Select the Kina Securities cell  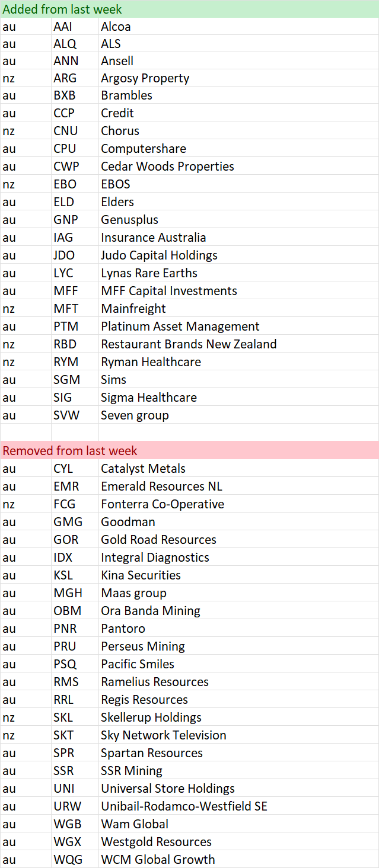(x=238, y=575)
